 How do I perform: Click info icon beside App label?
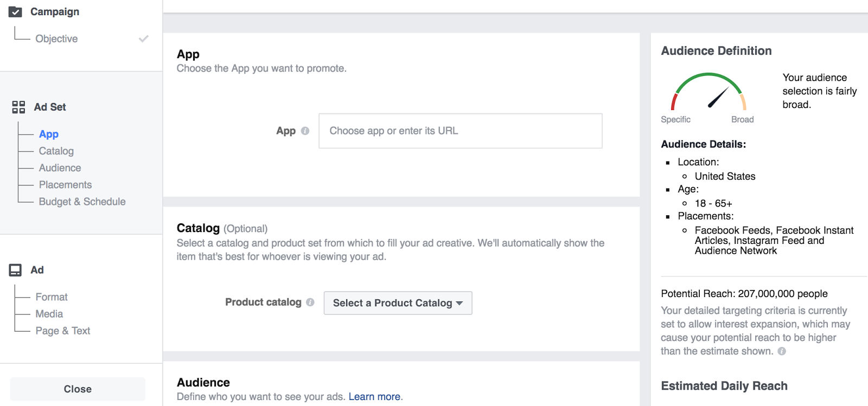(x=305, y=131)
